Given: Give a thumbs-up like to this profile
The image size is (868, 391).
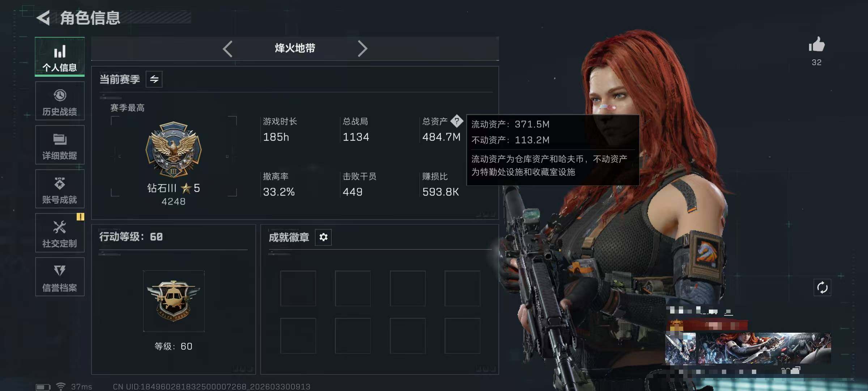Looking at the screenshot, I should [x=817, y=45].
